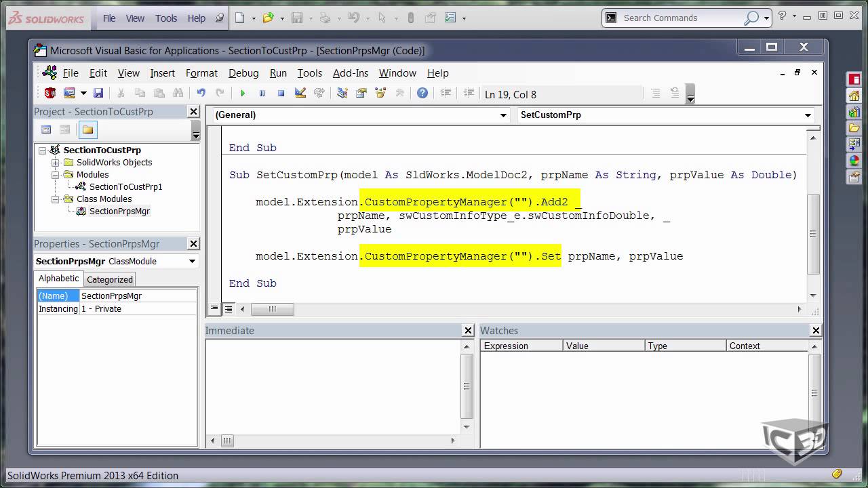Click Insert UserForm toolbar icon

click(x=69, y=94)
